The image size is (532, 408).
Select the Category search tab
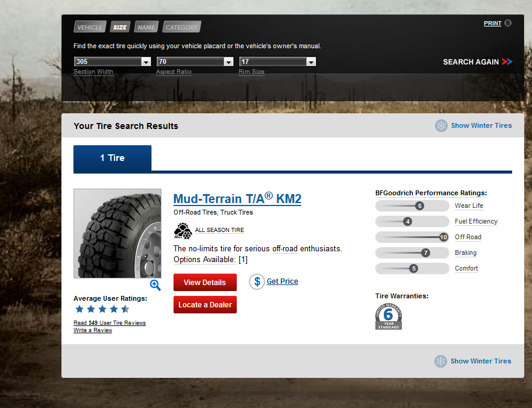coord(181,27)
